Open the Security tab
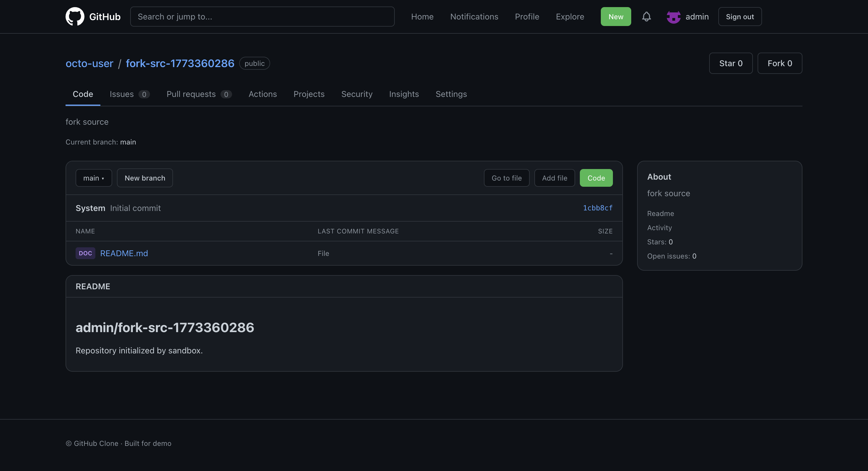 pyautogui.click(x=357, y=94)
